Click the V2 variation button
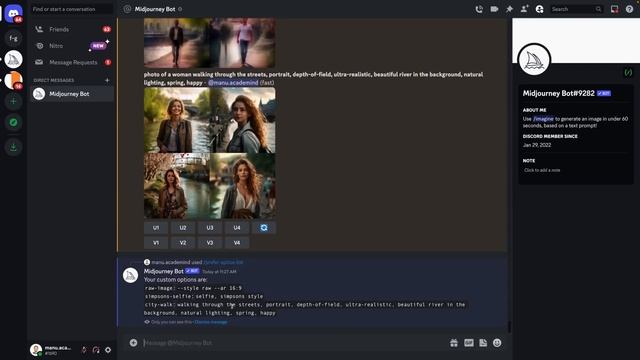The image size is (640, 360). click(183, 243)
